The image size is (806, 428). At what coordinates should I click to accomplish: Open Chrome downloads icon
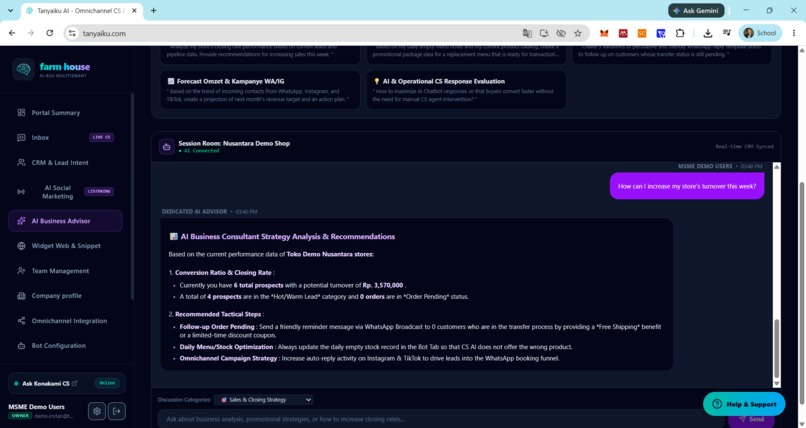(x=708, y=33)
